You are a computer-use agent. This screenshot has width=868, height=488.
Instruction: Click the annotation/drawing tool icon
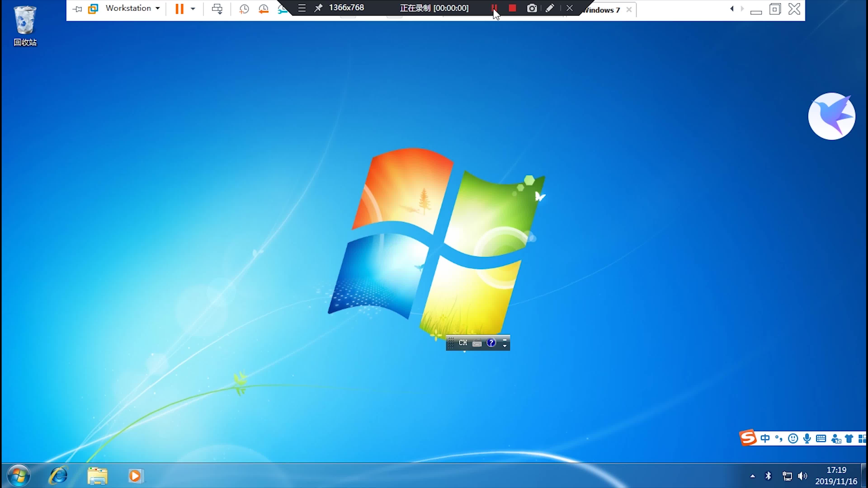pyautogui.click(x=550, y=8)
